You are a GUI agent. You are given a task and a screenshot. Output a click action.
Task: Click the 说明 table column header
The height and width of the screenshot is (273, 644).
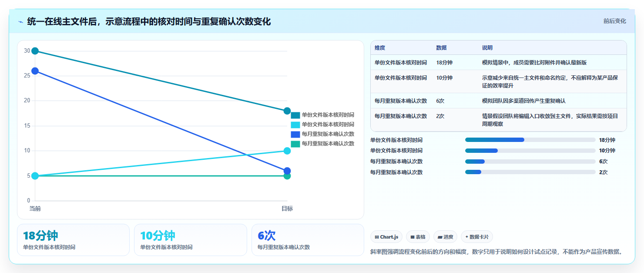pos(487,48)
